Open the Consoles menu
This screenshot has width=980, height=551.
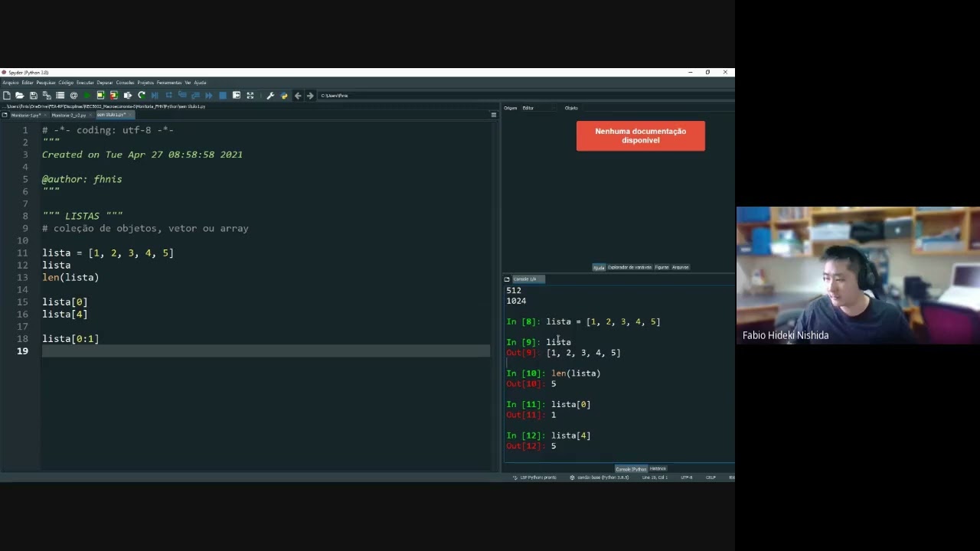coord(126,83)
